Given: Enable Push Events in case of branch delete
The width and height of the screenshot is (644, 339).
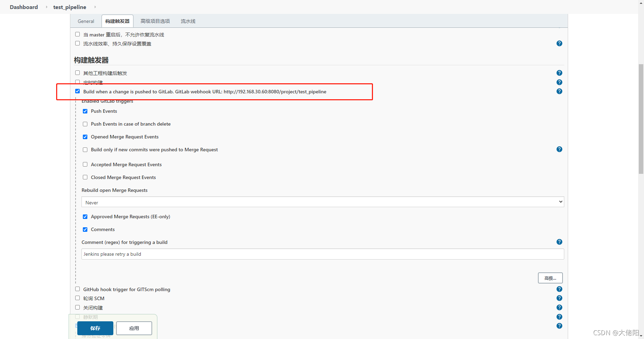Looking at the screenshot, I should pyautogui.click(x=85, y=124).
